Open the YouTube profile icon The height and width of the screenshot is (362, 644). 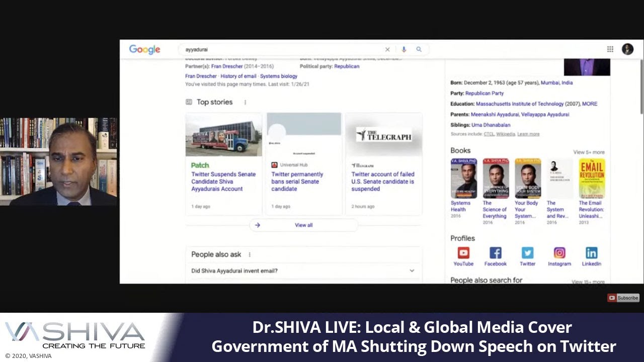(463, 253)
